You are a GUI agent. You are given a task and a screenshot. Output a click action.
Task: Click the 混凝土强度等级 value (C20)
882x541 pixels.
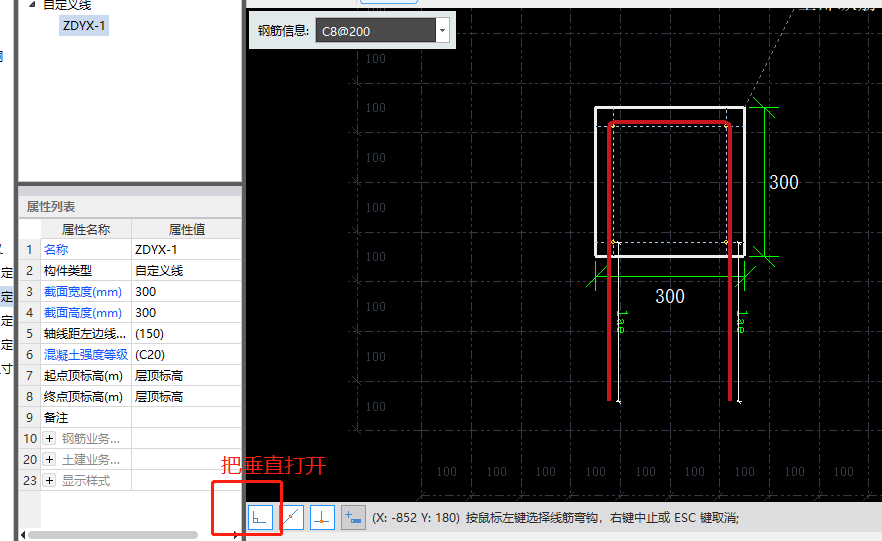(186, 355)
